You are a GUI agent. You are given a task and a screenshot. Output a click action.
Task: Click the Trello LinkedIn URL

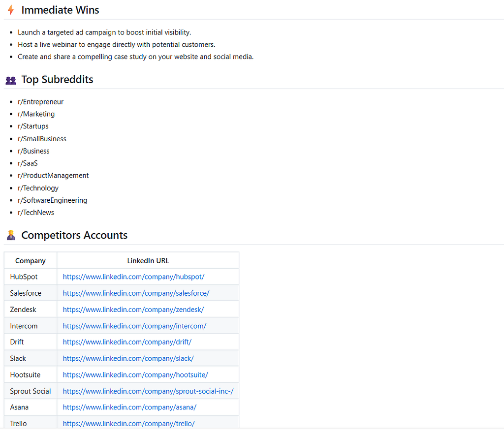point(128,424)
